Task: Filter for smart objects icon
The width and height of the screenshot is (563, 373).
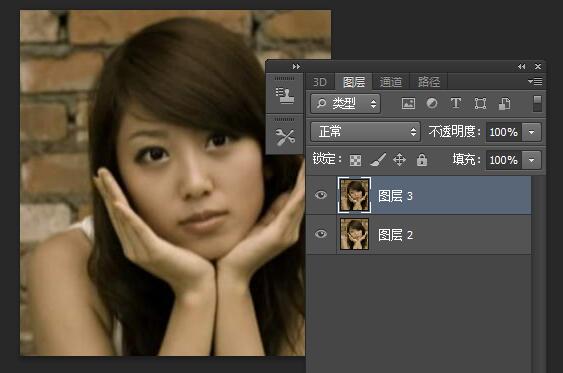Action: [504, 104]
